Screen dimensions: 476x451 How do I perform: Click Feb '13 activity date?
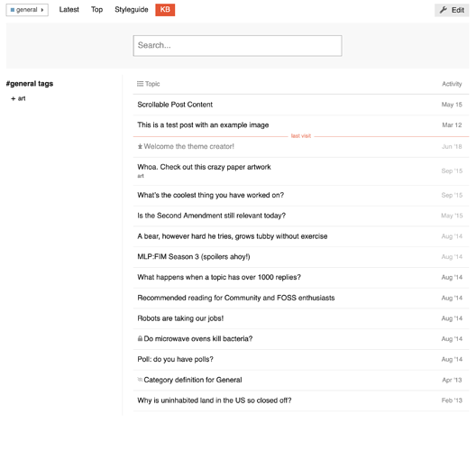pyautogui.click(x=452, y=400)
